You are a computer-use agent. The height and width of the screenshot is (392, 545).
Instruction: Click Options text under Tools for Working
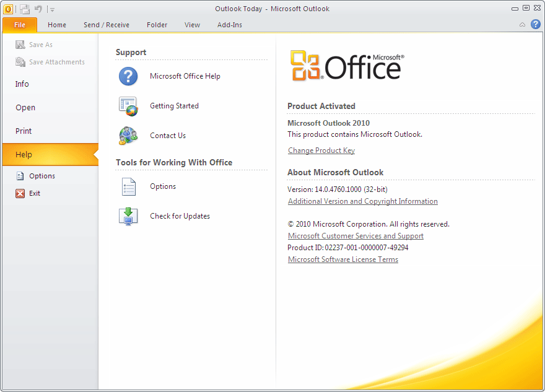(x=163, y=186)
